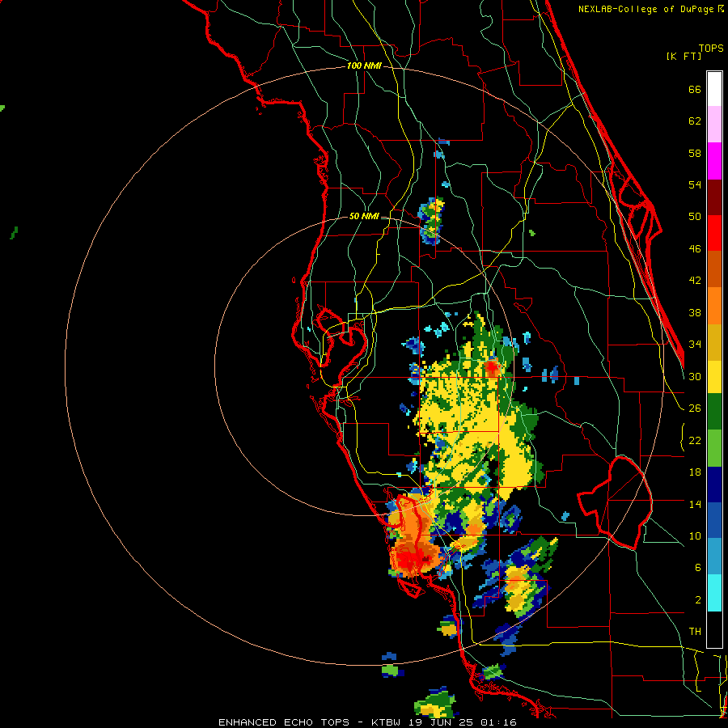Select the dark maroon swatch in the legend

pos(714,197)
